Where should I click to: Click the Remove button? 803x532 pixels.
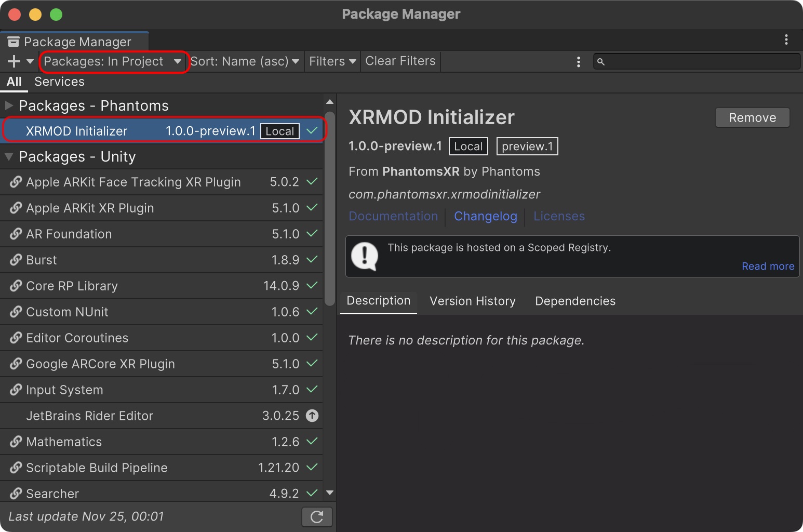753,117
